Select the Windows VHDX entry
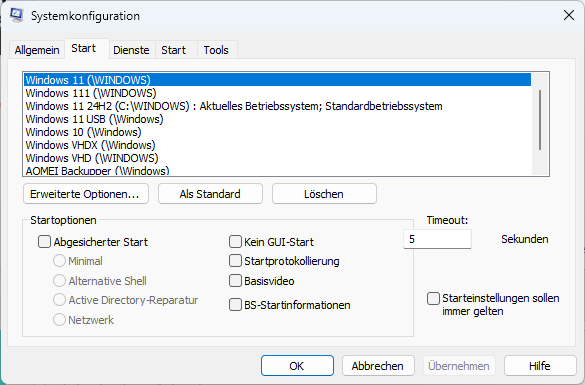 pyautogui.click(x=277, y=145)
